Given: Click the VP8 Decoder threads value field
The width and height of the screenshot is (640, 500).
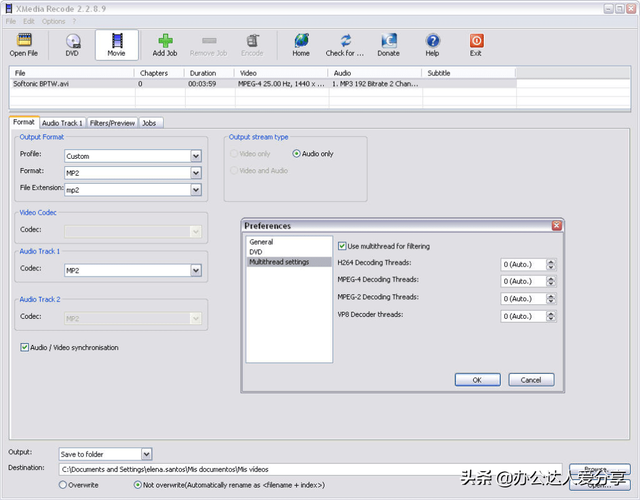Looking at the screenshot, I should click(x=524, y=316).
